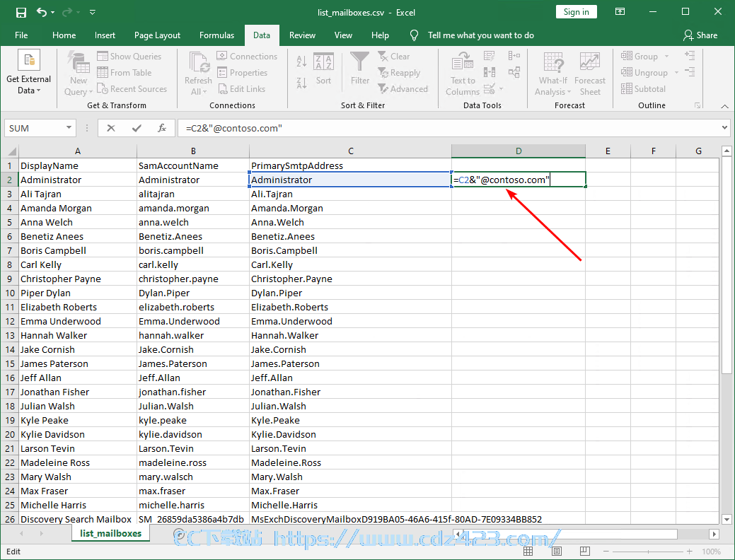Switch to Normal view in status bar

(x=528, y=551)
